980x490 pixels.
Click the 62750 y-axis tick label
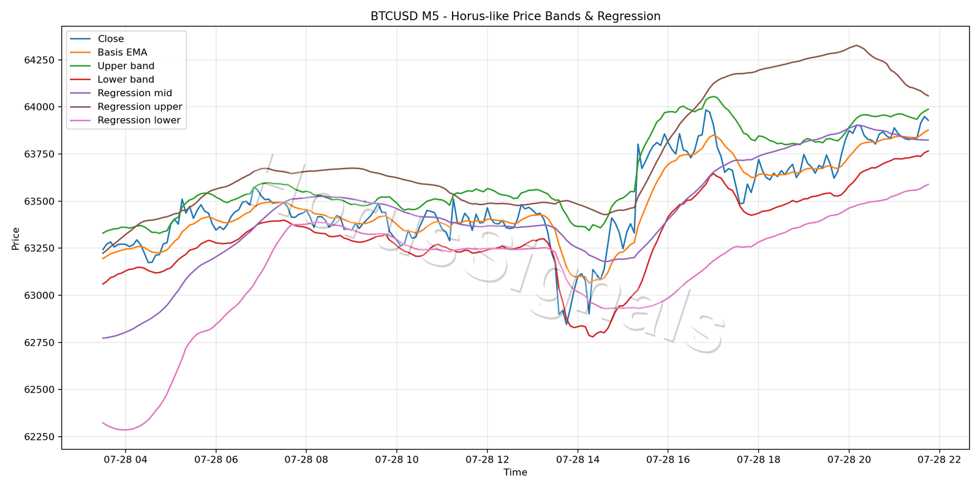point(40,342)
